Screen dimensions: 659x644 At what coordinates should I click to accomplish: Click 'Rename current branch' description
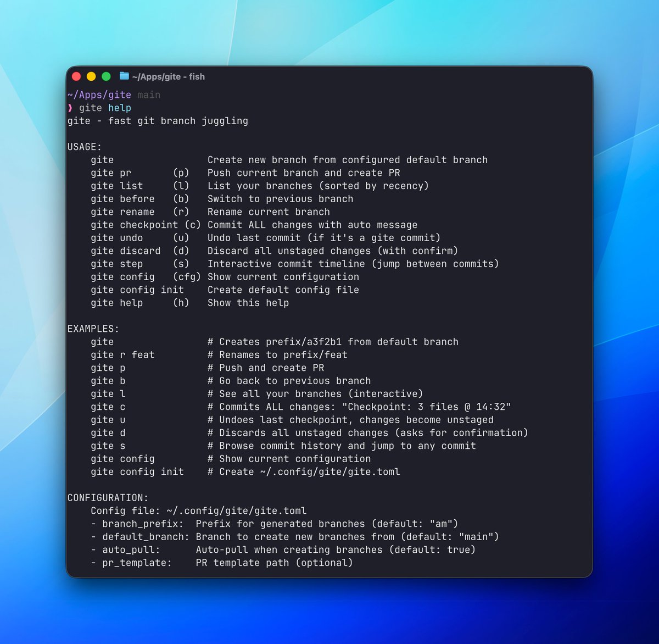click(x=269, y=212)
